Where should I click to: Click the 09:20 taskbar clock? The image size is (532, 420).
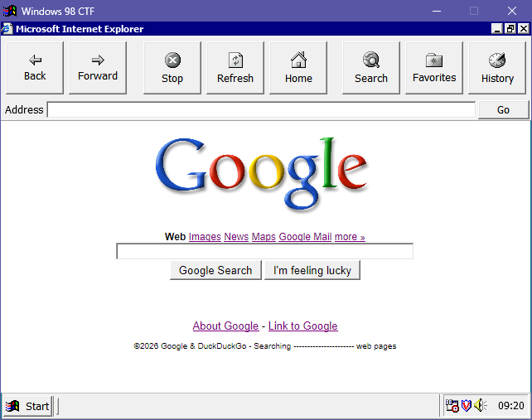511,405
